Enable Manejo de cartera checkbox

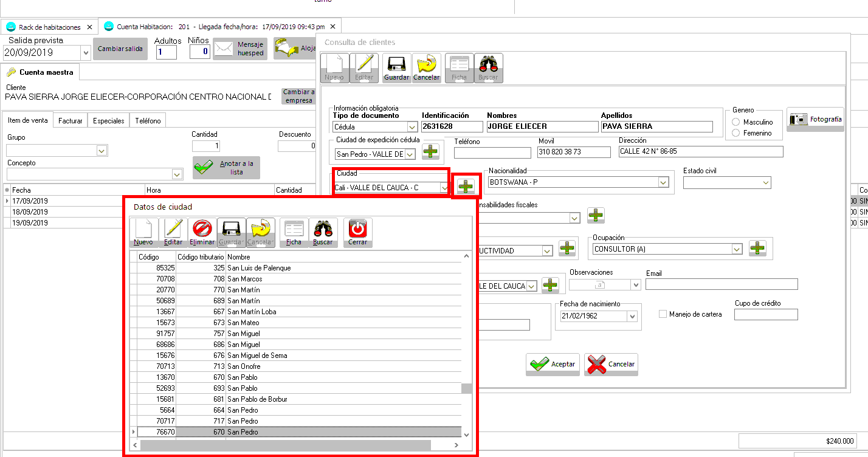(x=663, y=314)
